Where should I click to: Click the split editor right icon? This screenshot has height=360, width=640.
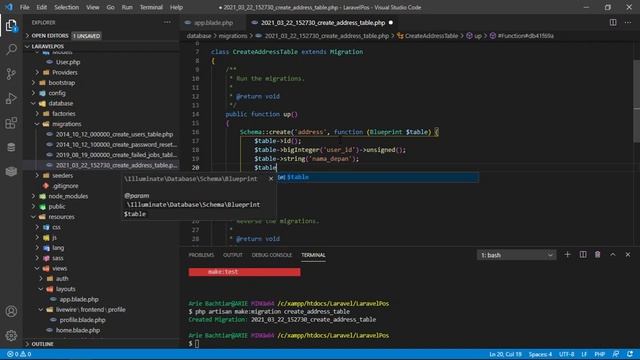[613, 22]
